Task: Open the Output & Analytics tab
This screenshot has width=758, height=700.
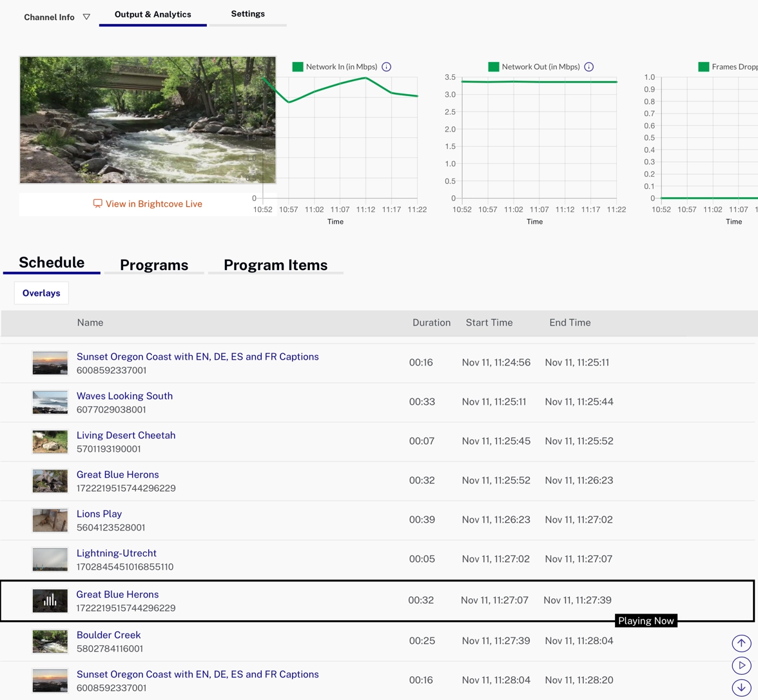Action: [153, 14]
